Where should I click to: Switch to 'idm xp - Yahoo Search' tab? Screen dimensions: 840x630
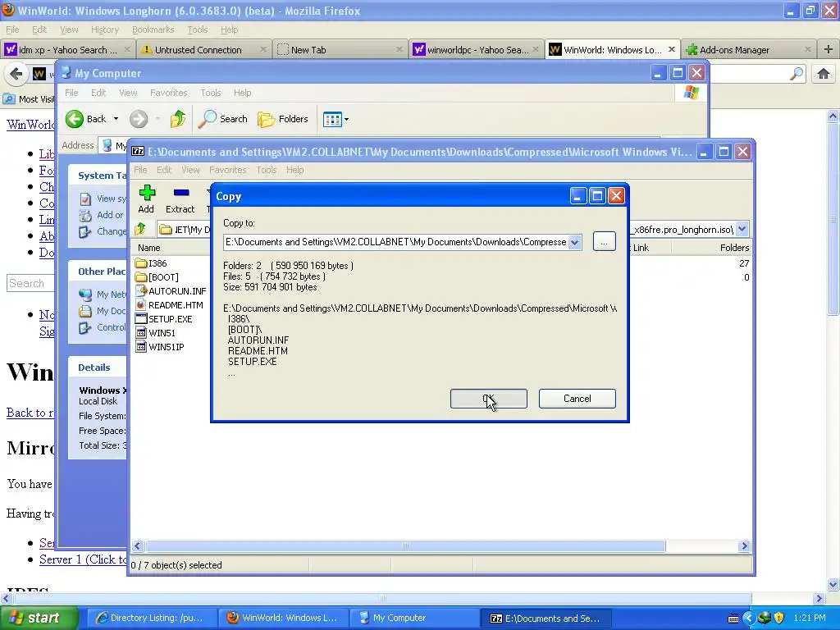click(x=67, y=50)
